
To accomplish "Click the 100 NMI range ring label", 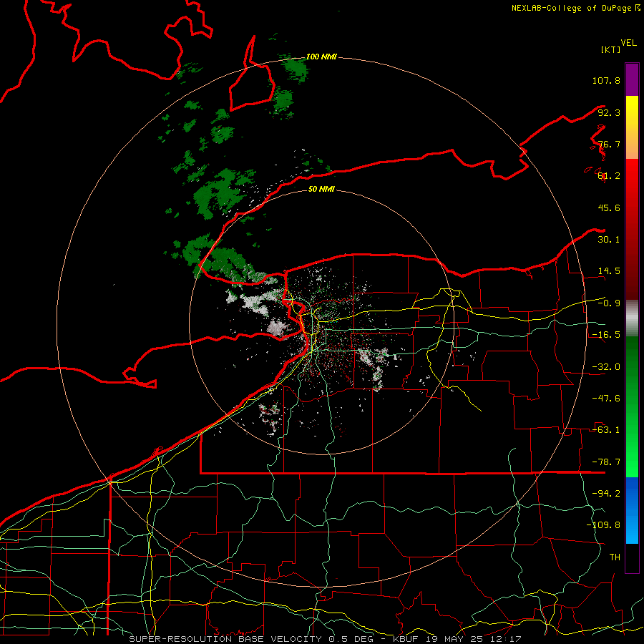I will (321, 57).
